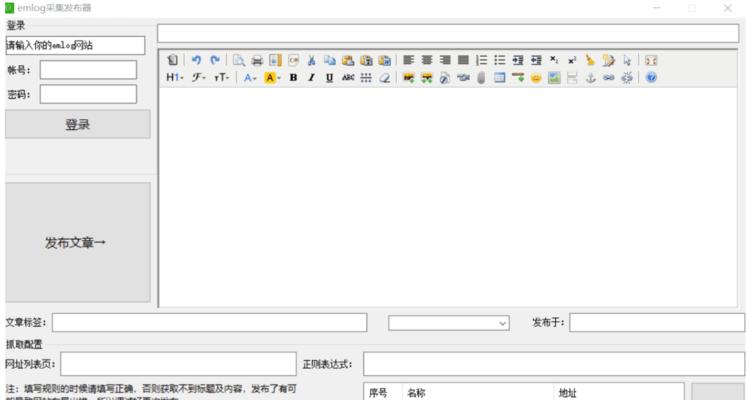Insert video media
748x400 pixels.
click(x=463, y=77)
